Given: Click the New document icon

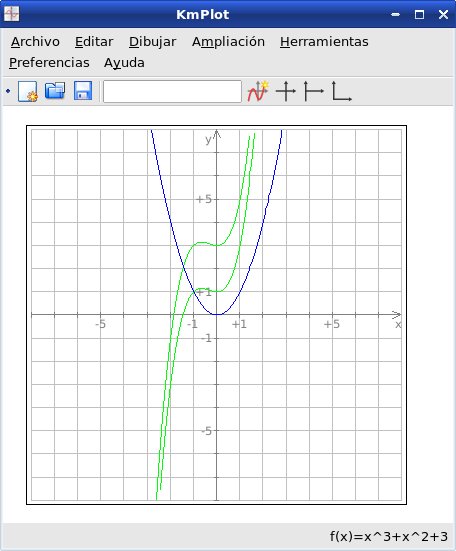Looking at the screenshot, I should click(x=28, y=91).
